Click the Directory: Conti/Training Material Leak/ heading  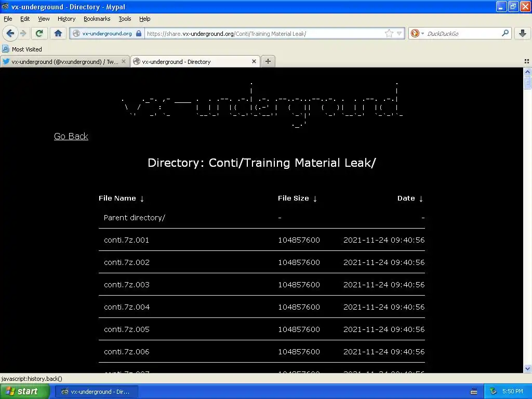point(262,163)
